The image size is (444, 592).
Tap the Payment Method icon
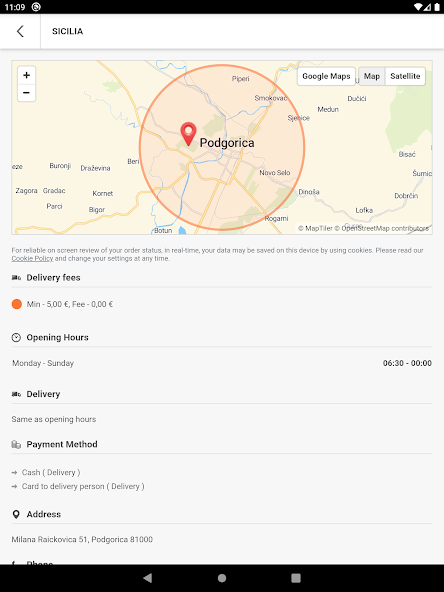point(16,444)
